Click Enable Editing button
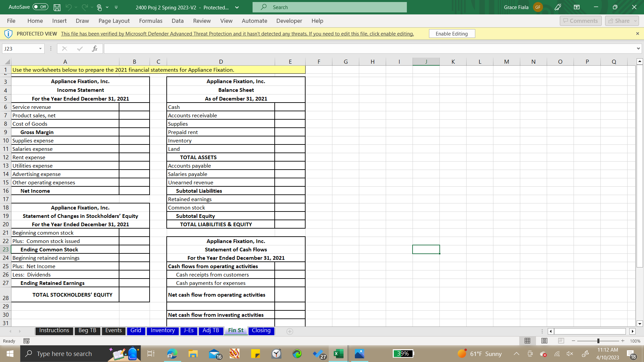The height and width of the screenshot is (362, 644). pyautogui.click(x=452, y=34)
